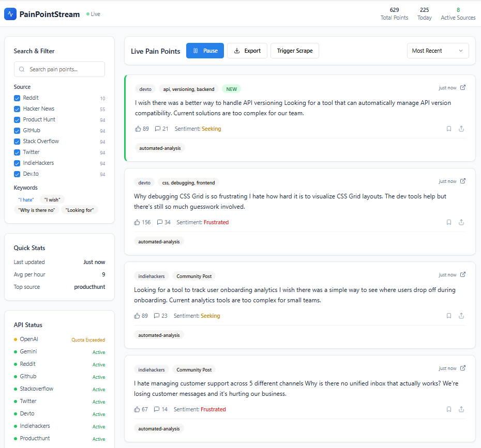Click the OpenAI Quota Exceeded status
The width and height of the screenshot is (481, 448).
point(88,340)
